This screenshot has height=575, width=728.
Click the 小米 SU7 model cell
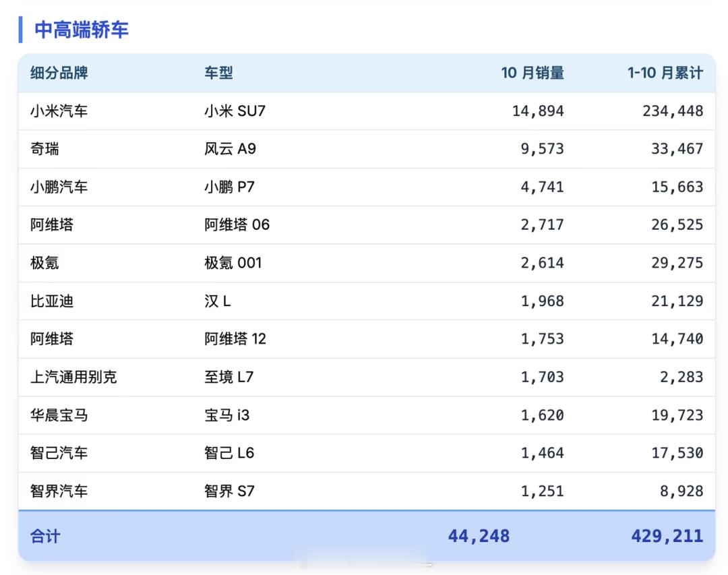pyautogui.click(x=235, y=111)
